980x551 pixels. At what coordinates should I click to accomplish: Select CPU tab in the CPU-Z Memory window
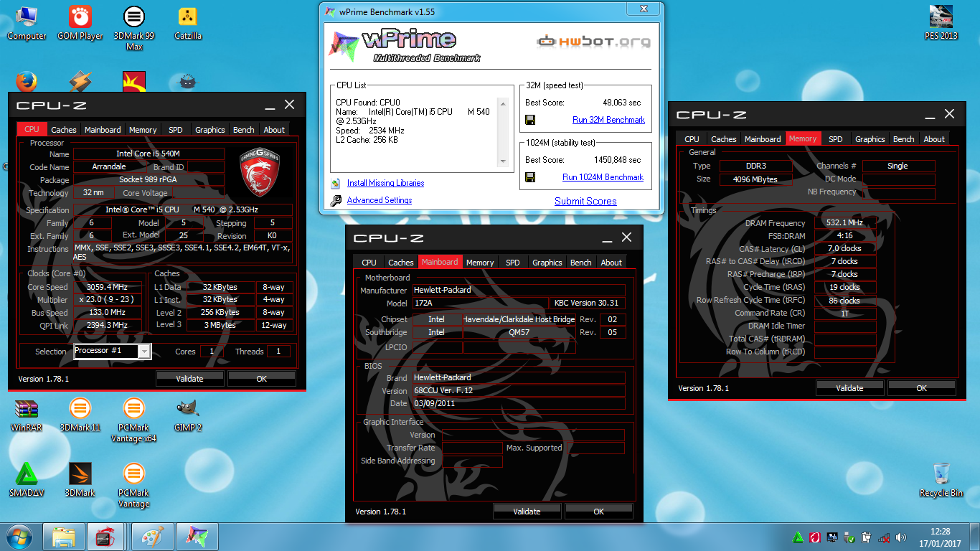coord(692,139)
